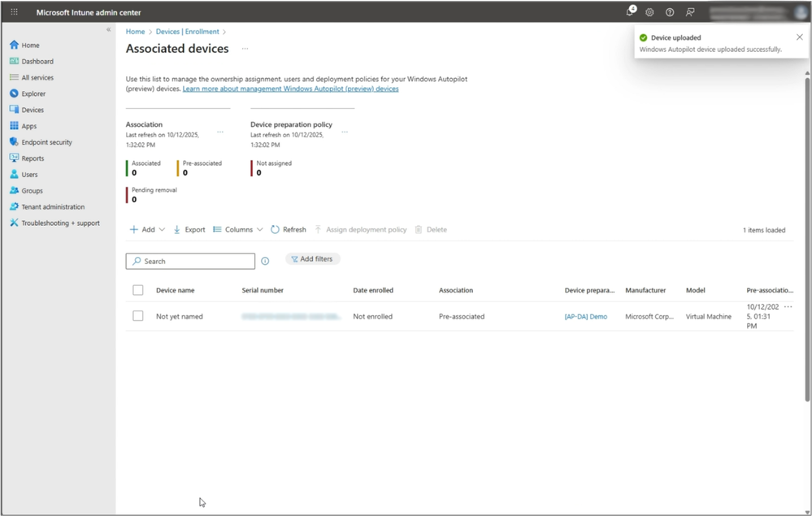Click the vertical scrollbar on the right

[807, 238]
